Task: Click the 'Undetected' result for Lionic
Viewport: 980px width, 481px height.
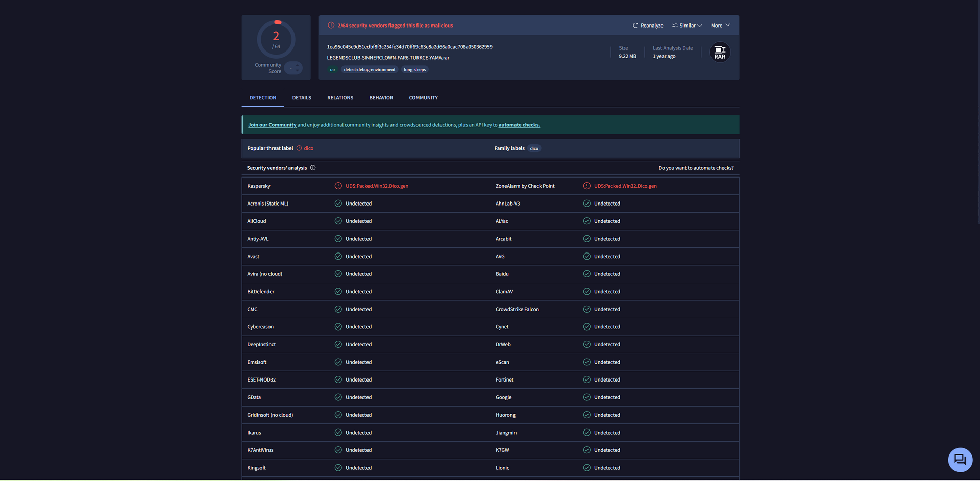Action: [607, 468]
